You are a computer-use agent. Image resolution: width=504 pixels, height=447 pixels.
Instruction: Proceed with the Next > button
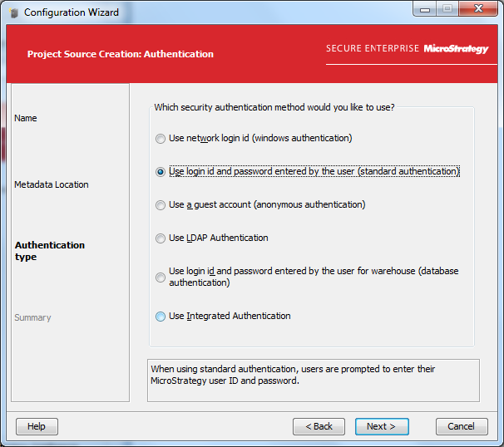coord(381,426)
